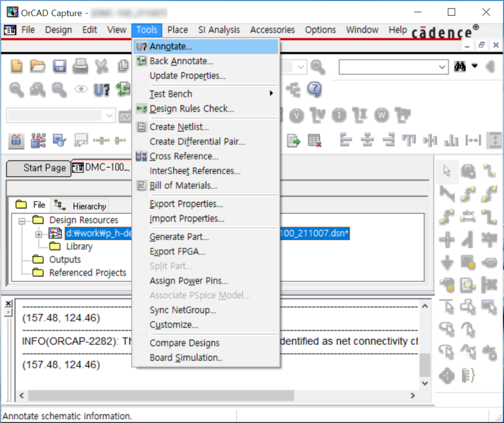The height and width of the screenshot is (423, 504).
Task: Select the Outputs folder in tree
Action: click(x=65, y=260)
